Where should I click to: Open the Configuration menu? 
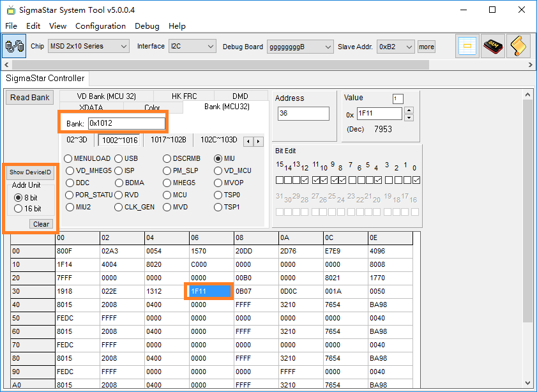100,26
